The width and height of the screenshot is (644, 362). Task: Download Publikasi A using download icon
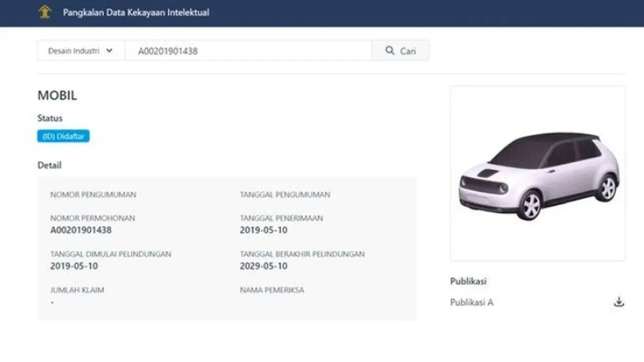619,302
